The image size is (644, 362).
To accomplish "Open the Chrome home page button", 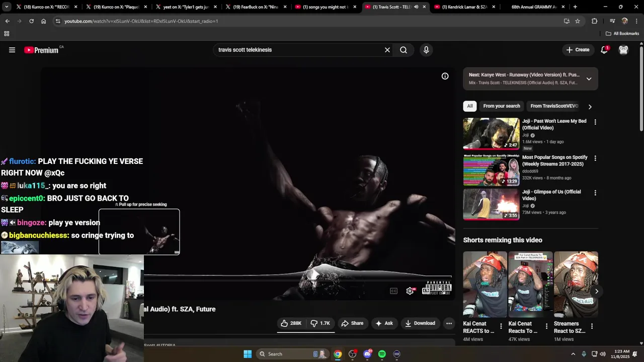I will point(43,21).
